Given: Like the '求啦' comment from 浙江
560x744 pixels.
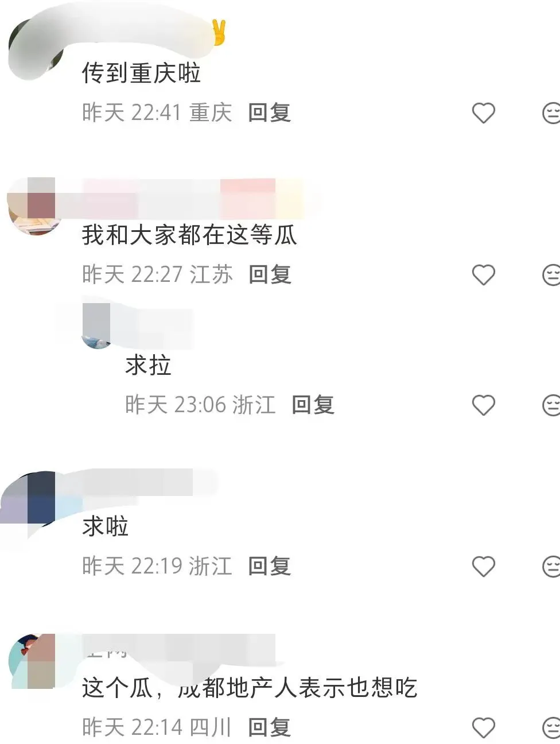Looking at the screenshot, I should pos(483,566).
